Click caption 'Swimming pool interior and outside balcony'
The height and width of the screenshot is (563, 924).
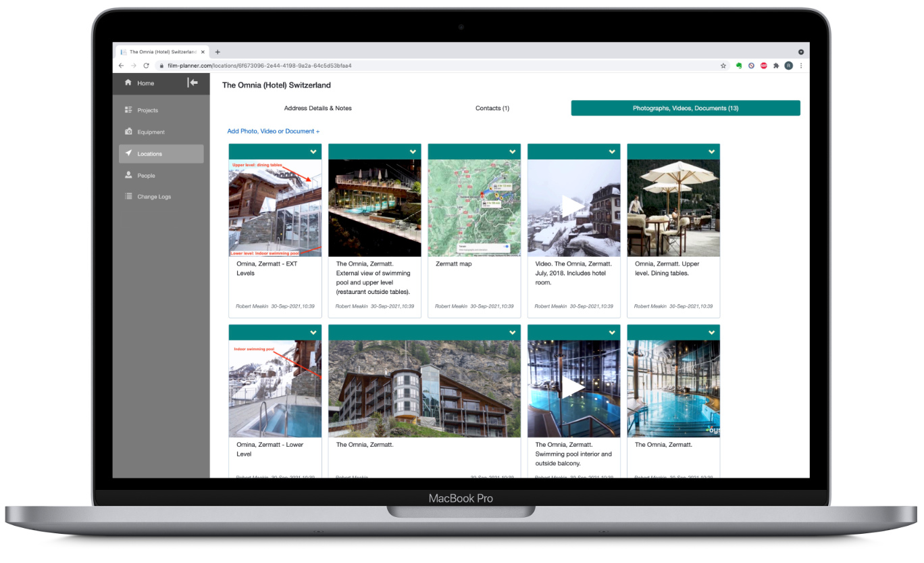click(573, 454)
